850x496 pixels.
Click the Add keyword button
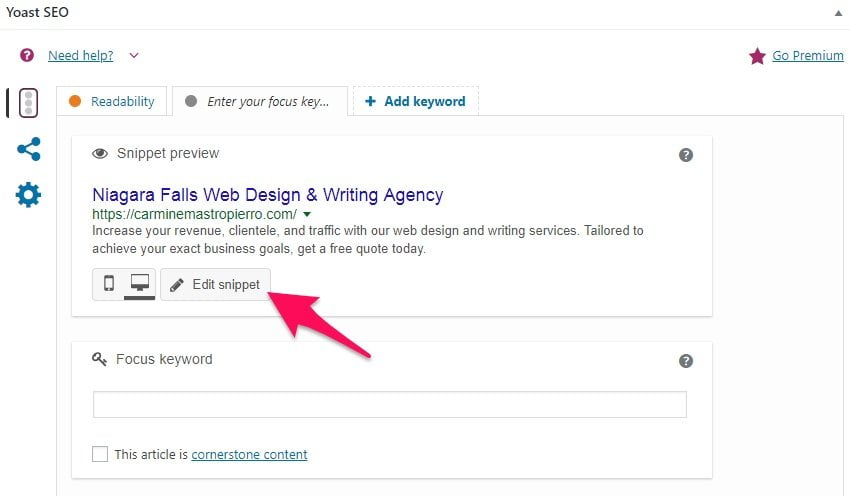pos(416,101)
